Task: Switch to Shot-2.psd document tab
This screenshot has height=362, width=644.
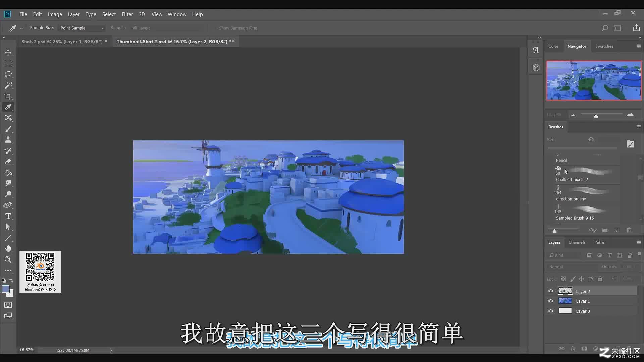Action: pos(62,42)
